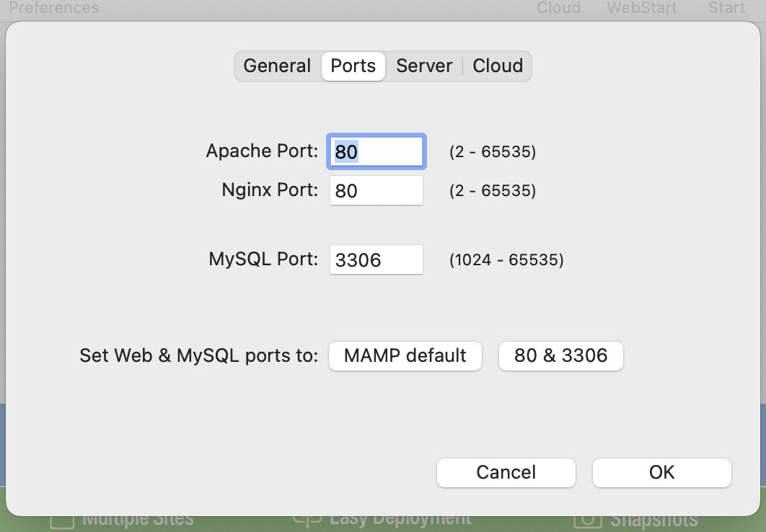
Task: Click into the MySQL Port field
Action: tap(377, 260)
